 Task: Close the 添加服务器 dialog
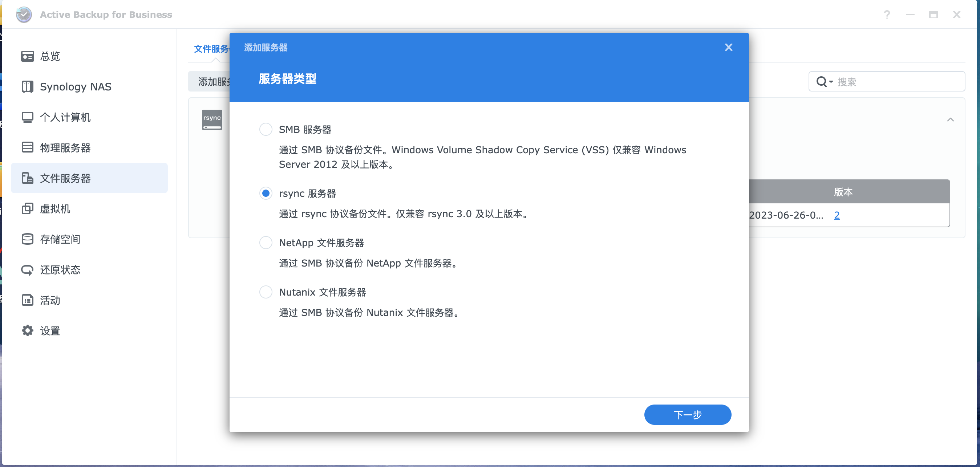click(729, 47)
